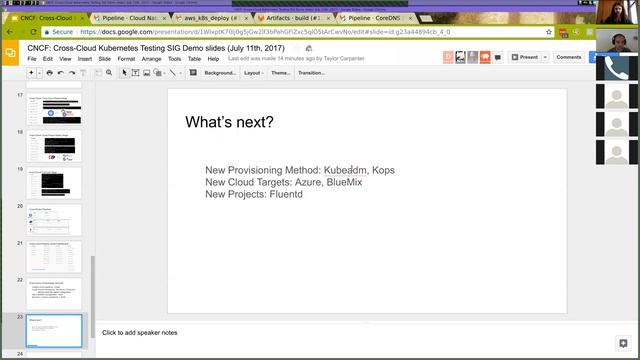Open the View menu
The image size is (640, 360).
65,59
